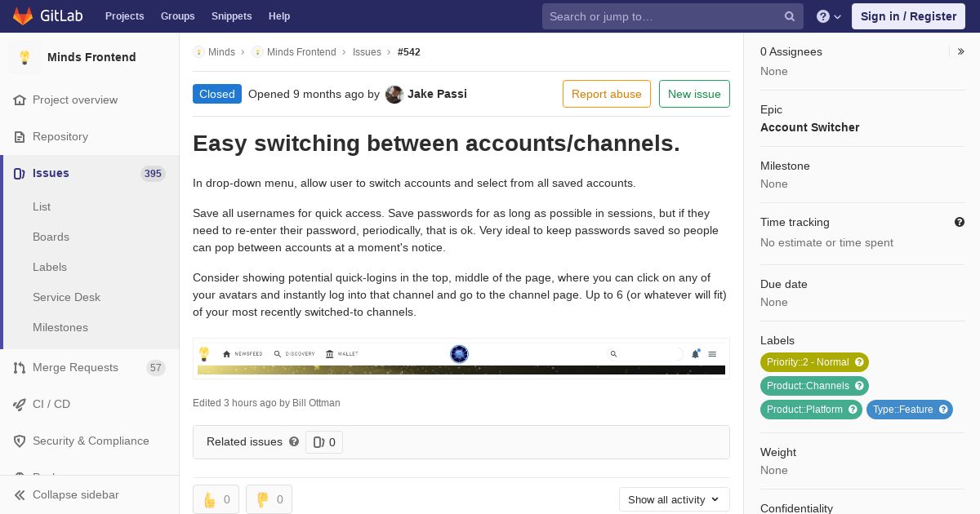The width and height of the screenshot is (980, 514).
Task: Click the CI / CD sidebar item
Action: 90,404
